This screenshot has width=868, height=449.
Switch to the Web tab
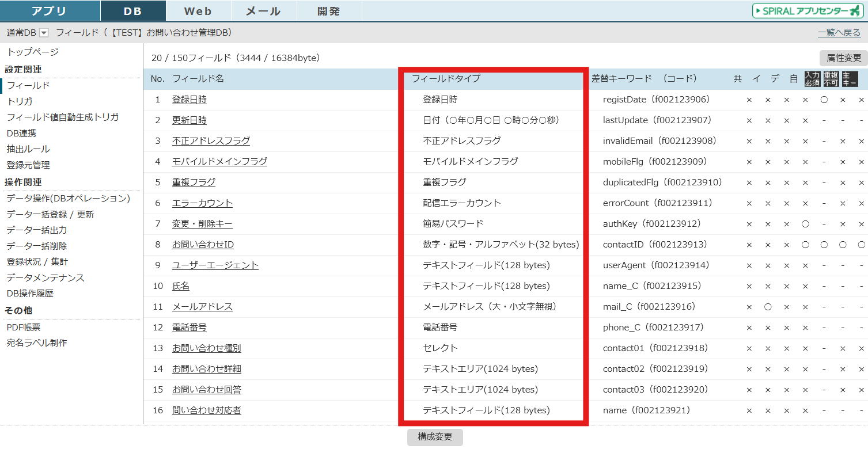[x=199, y=11]
